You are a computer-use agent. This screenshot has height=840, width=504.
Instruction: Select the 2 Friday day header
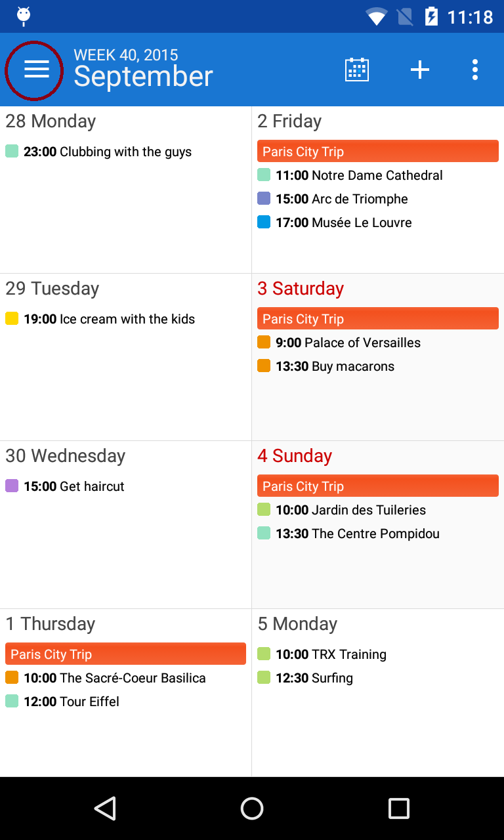289,121
